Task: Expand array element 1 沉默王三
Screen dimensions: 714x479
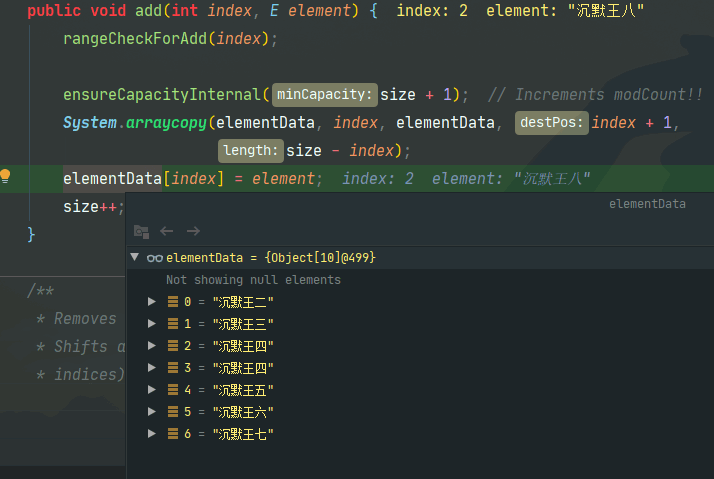Action: point(152,323)
